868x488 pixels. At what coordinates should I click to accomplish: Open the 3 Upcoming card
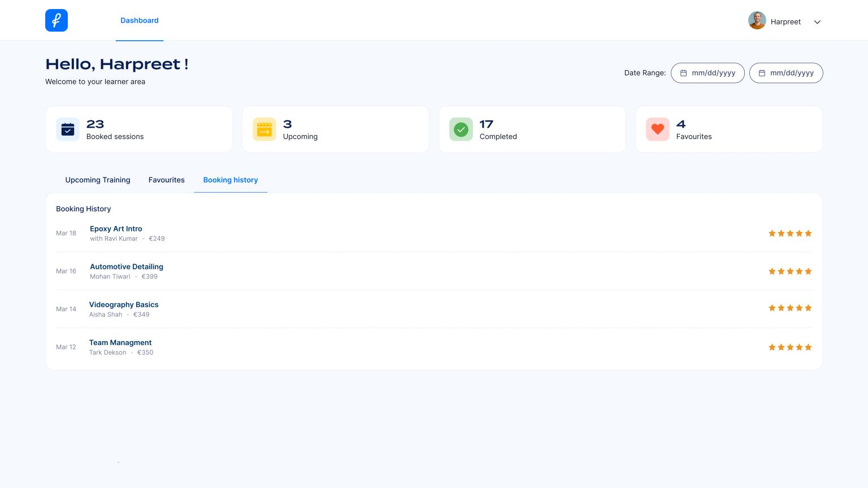tap(336, 129)
